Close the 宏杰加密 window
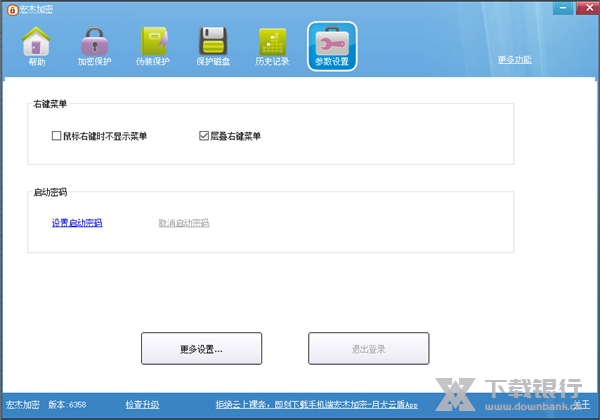The width and height of the screenshot is (600, 420). 589,8
